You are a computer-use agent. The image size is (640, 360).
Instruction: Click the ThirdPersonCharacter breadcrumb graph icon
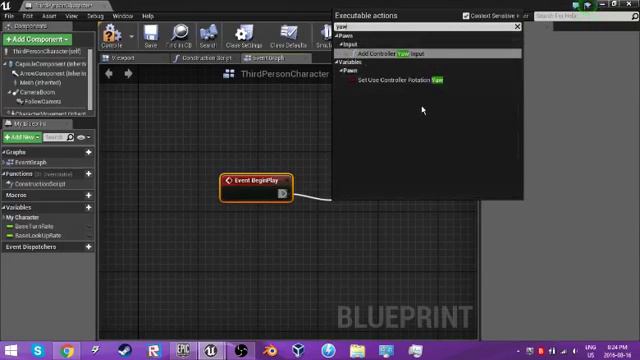coord(229,74)
